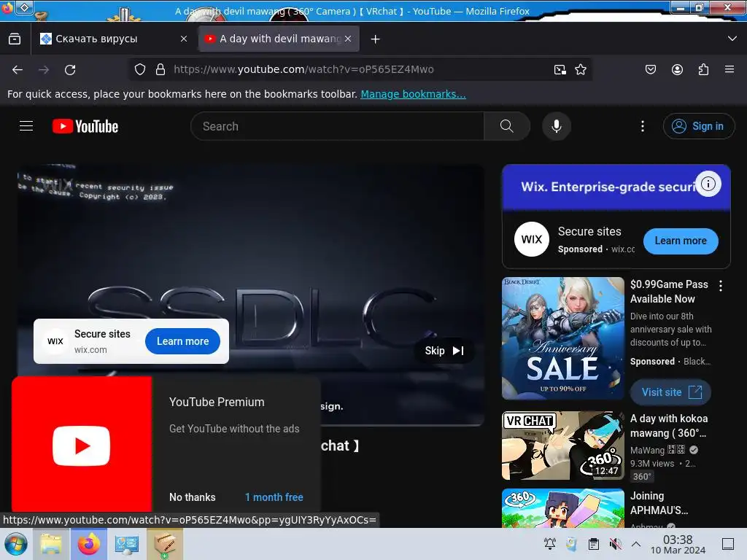Skip the video ad
Screen dimensions: 747x560
(444, 351)
